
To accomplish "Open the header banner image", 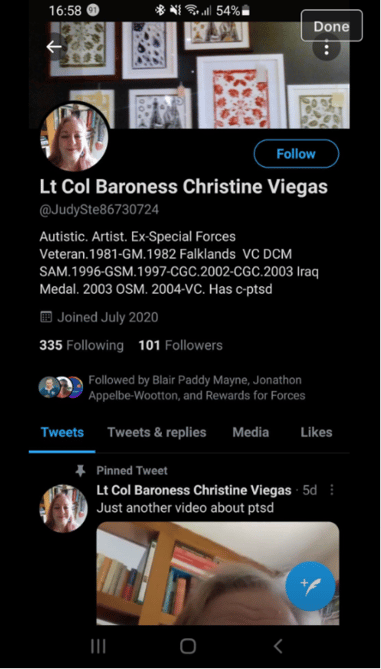I will [189, 75].
